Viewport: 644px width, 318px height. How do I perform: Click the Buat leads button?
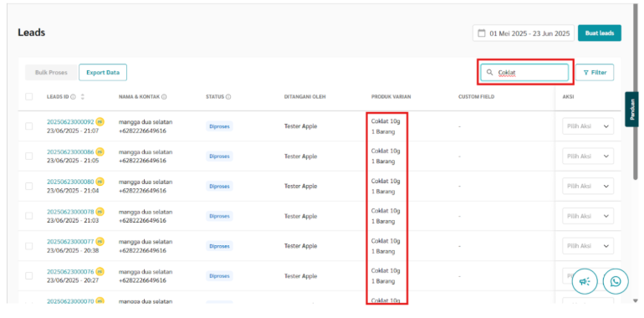pos(599,33)
